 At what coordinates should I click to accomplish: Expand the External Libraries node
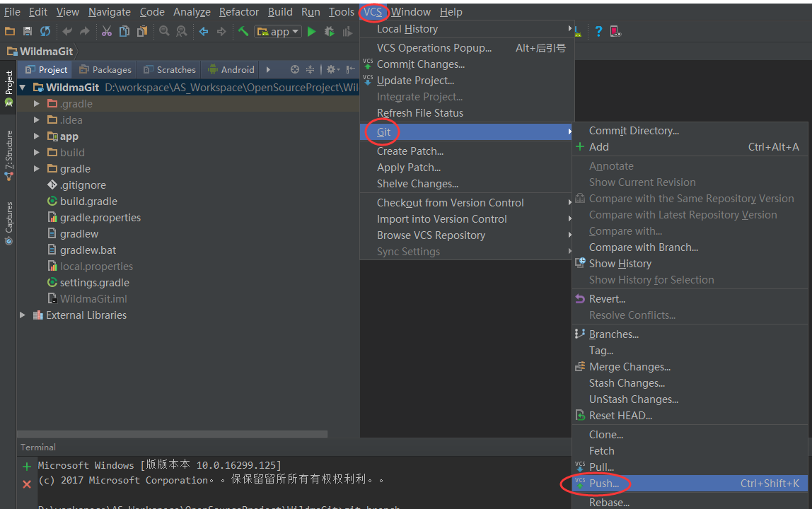(22, 315)
